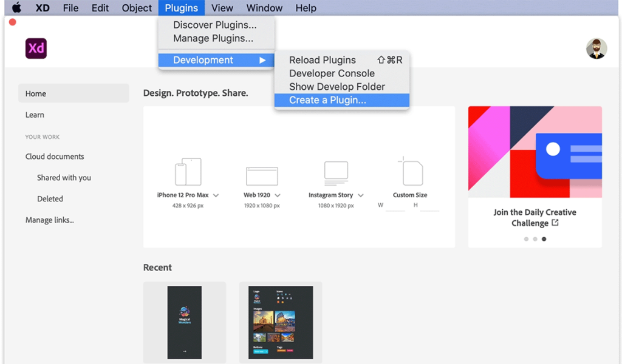
Task: Open the user profile avatar
Action: pos(596,49)
